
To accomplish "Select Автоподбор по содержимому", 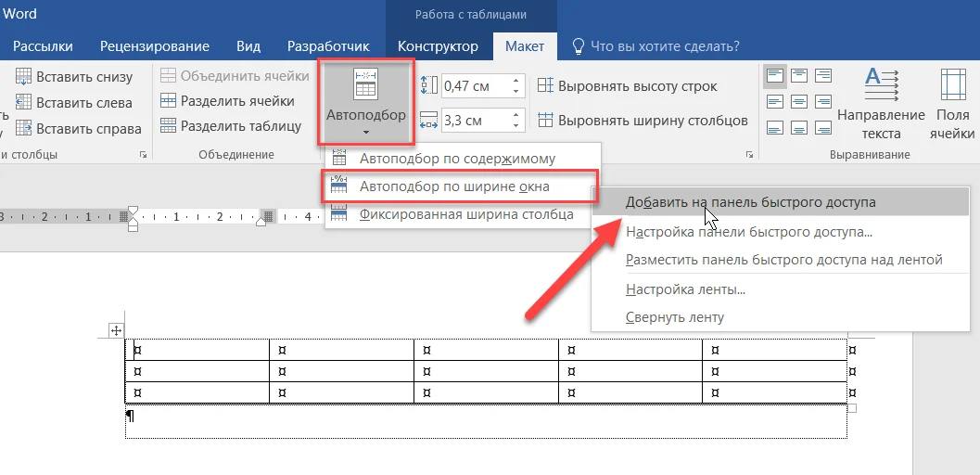I will 461,159.
